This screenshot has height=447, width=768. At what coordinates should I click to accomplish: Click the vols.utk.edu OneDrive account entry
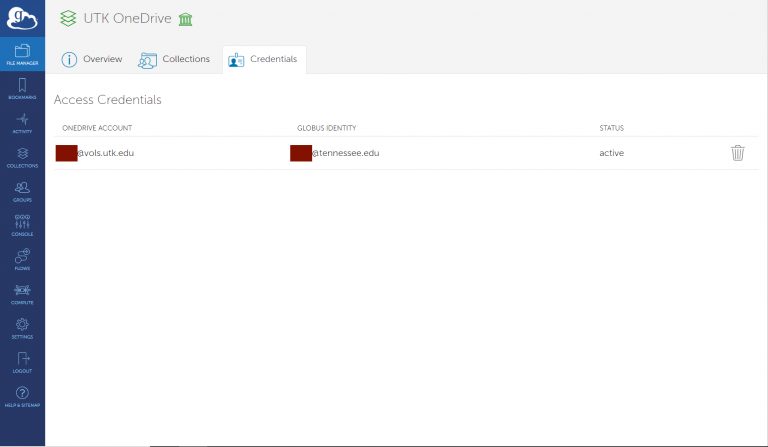[95, 153]
